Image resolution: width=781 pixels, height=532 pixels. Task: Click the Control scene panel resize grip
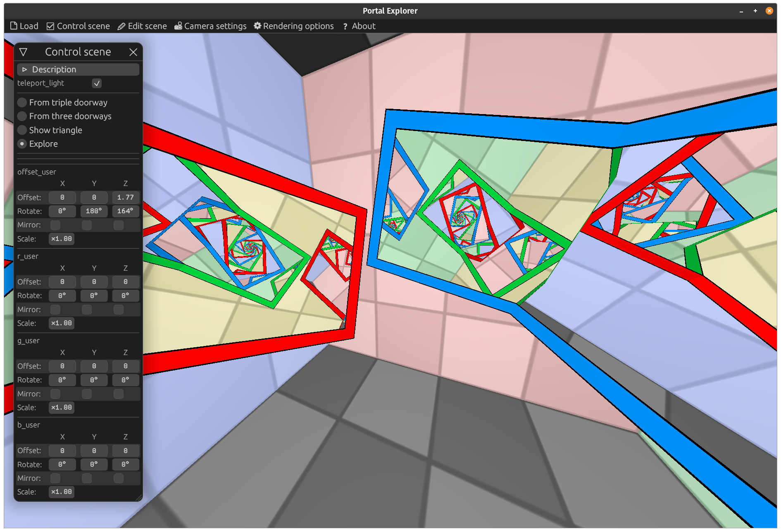pos(139,498)
